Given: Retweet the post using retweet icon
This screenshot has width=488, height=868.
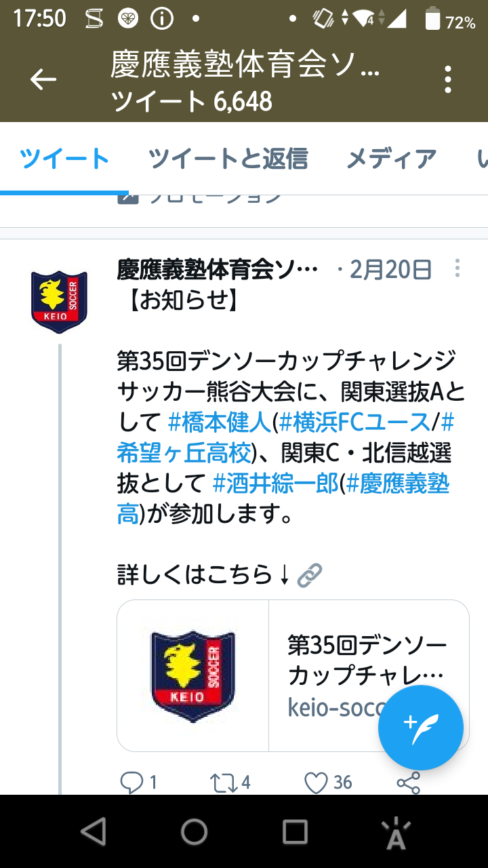Looking at the screenshot, I should [x=224, y=783].
